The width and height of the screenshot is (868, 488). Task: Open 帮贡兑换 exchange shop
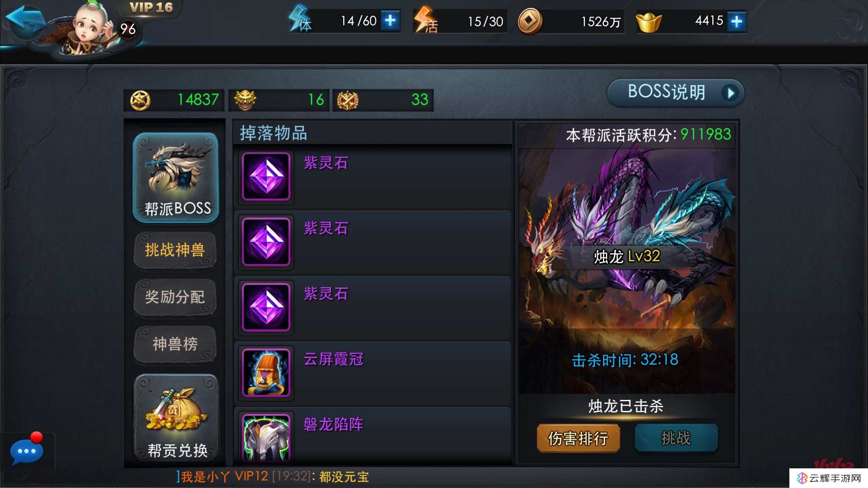[x=176, y=418]
